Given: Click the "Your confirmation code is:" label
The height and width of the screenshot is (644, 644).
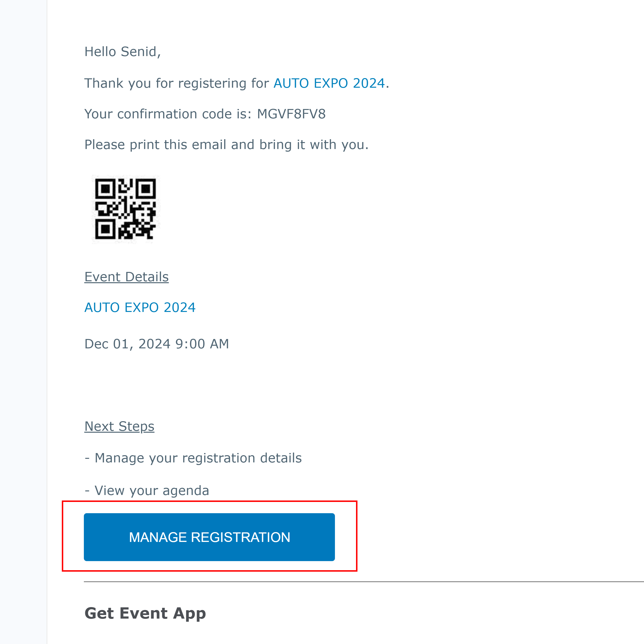Looking at the screenshot, I should point(168,114).
